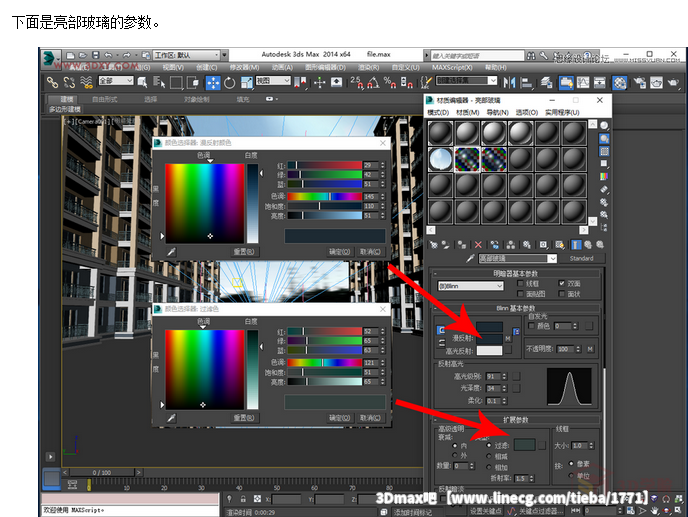Open the 模式(D) menu in Material Editor
The image size is (688, 517).
(437, 113)
